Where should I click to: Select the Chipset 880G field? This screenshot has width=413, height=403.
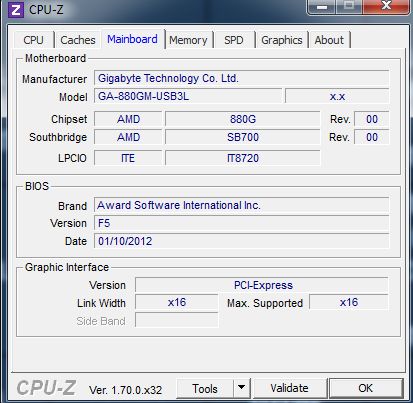pos(243,119)
